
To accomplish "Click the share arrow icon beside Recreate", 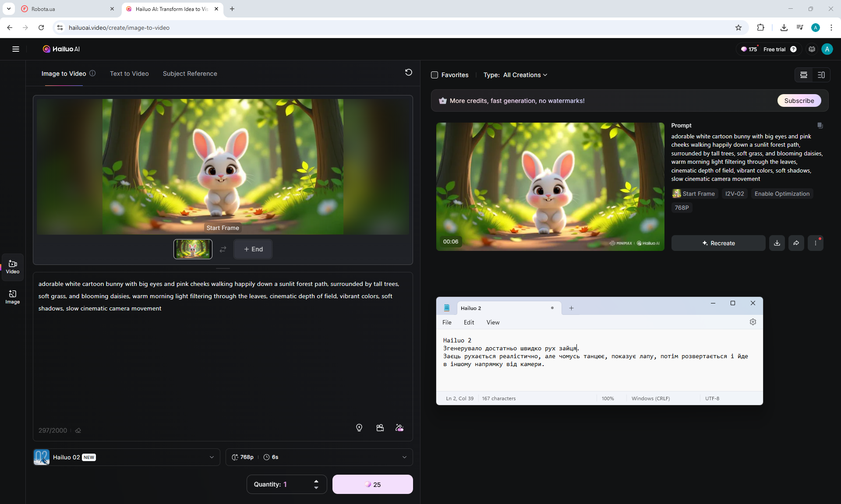I will tap(796, 243).
